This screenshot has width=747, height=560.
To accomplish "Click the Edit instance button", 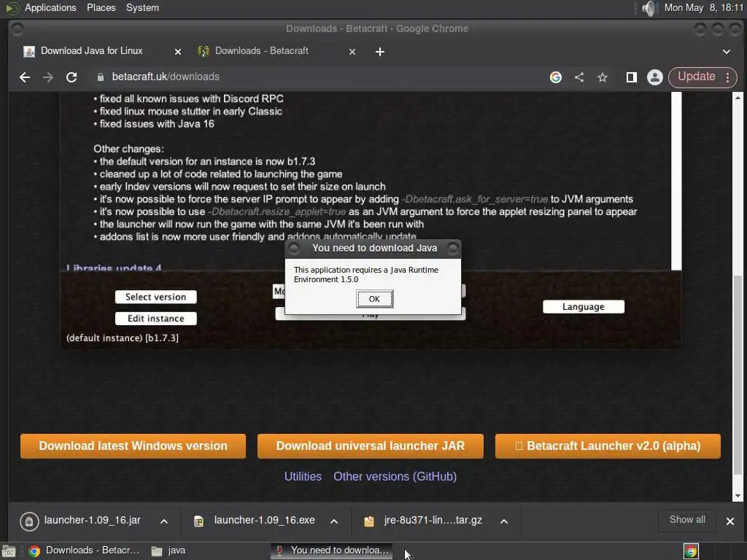I will 156,319.
